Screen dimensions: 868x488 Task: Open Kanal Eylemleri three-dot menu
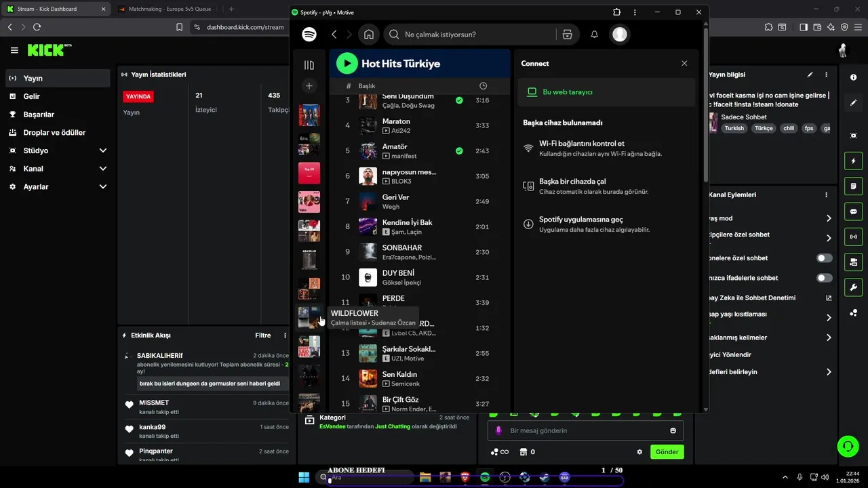point(826,195)
